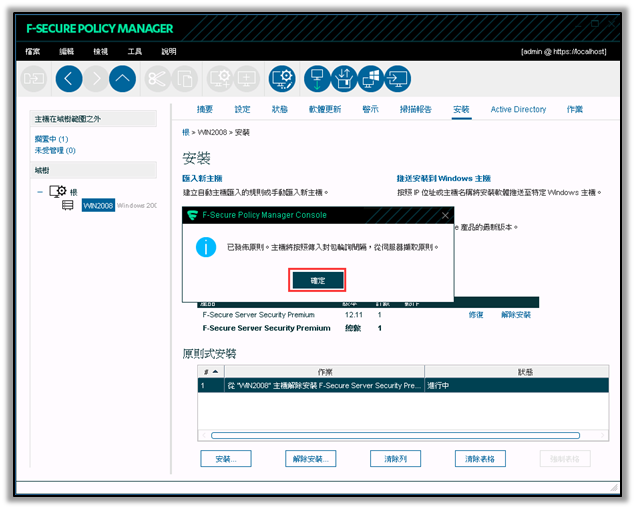Switch to the second tab (settings)
Viewport: 635px width, 509px height.
[x=243, y=109]
